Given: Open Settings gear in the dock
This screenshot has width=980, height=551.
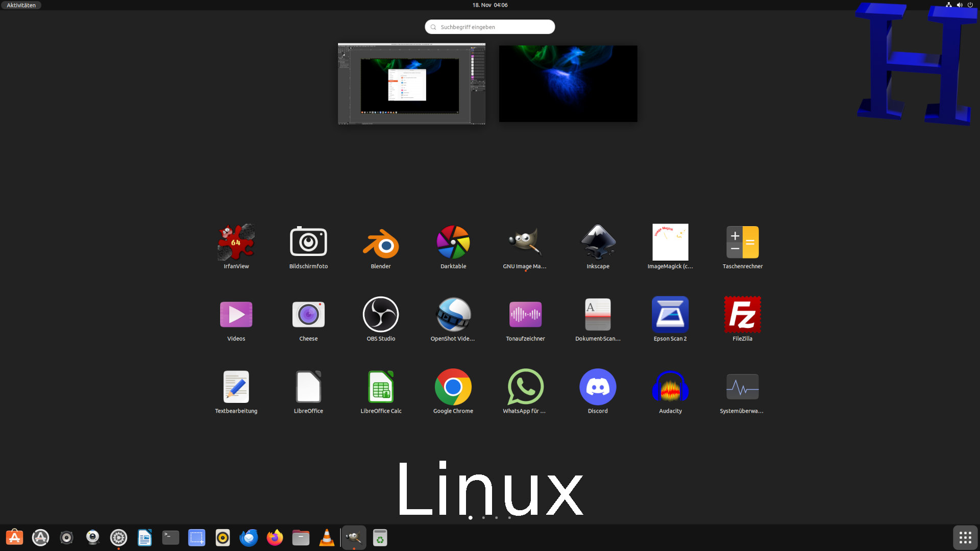Looking at the screenshot, I should 119,538.
